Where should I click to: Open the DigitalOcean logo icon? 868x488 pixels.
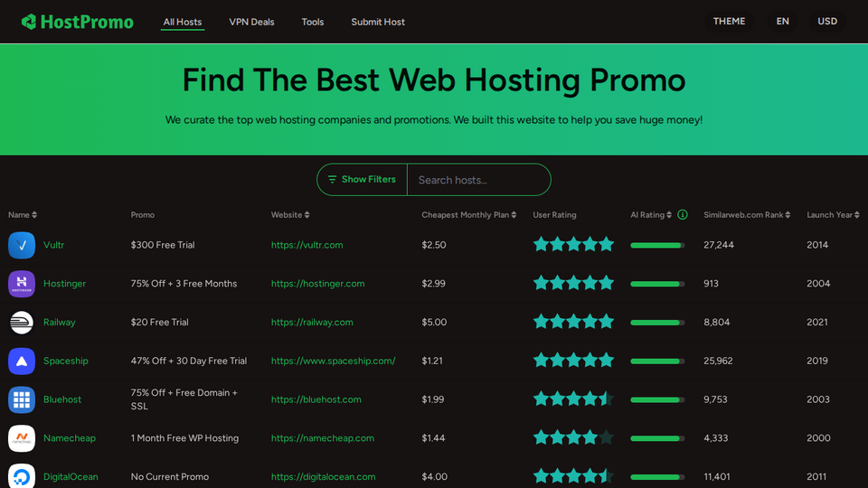(x=22, y=476)
